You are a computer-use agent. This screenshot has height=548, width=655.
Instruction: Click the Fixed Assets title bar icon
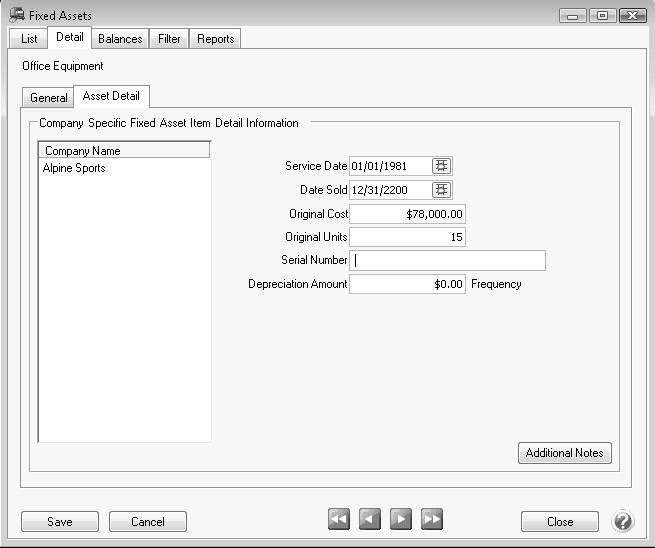[16, 15]
